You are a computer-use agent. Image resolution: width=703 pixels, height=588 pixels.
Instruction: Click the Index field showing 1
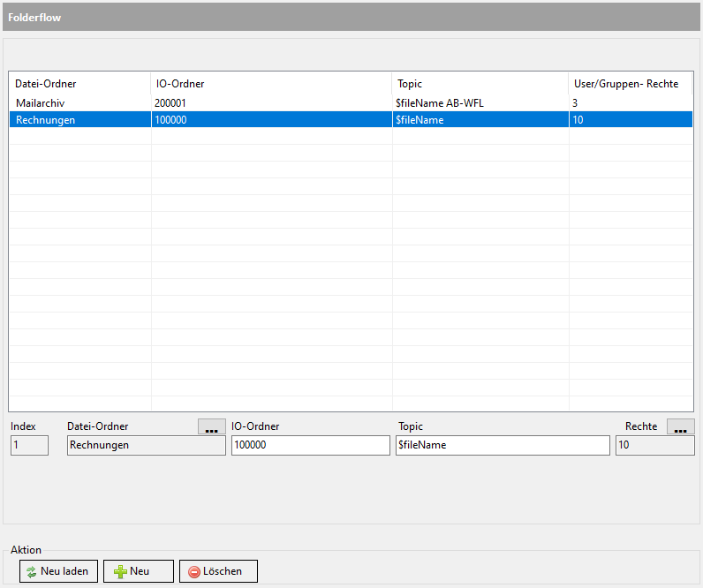click(x=29, y=446)
